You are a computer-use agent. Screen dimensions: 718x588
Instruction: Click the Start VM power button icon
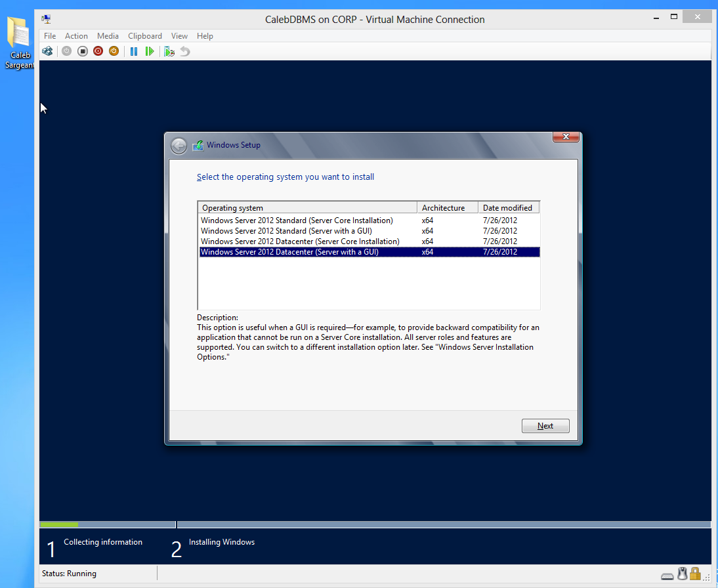tap(66, 51)
